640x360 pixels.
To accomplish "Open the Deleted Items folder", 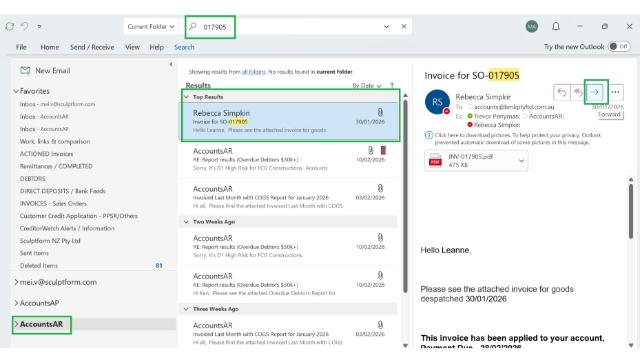I will 39,266.
